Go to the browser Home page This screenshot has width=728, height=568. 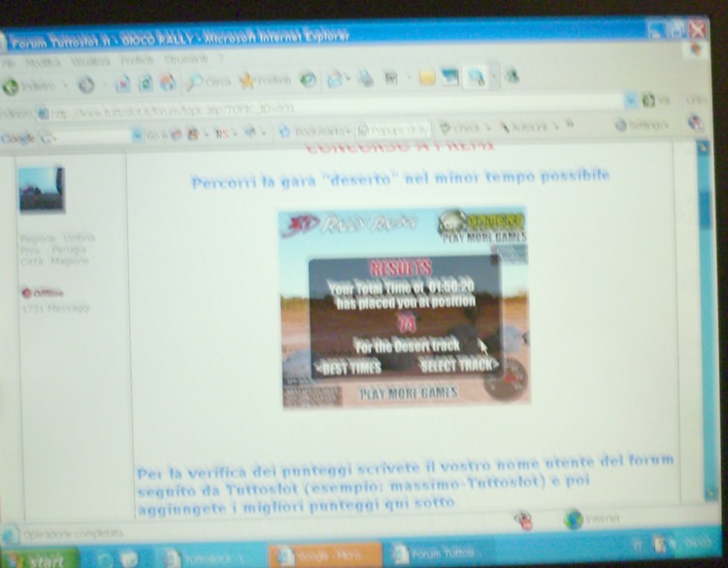coord(168,83)
